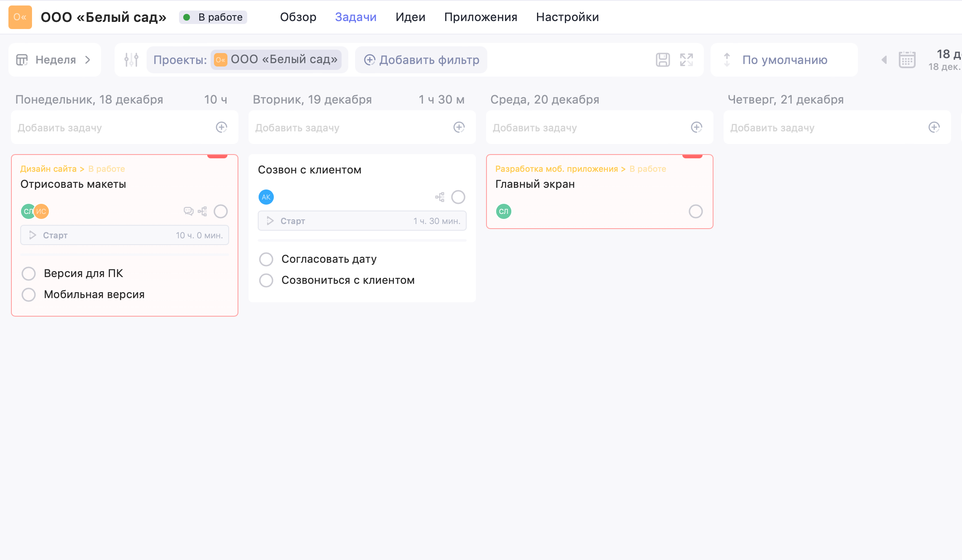The height and width of the screenshot is (560, 962).
Task: Click the plus icon to add Monday task
Action: pos(222,127)
